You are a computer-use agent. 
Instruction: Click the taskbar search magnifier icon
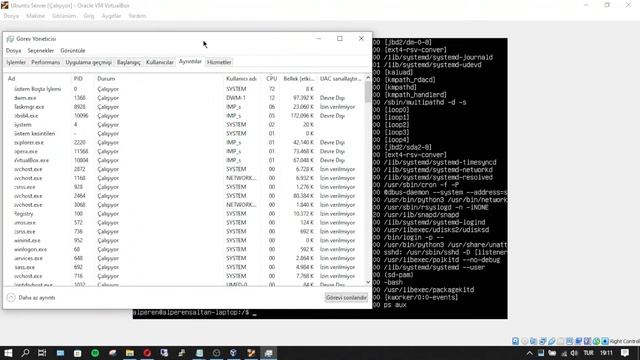point(25,353)
